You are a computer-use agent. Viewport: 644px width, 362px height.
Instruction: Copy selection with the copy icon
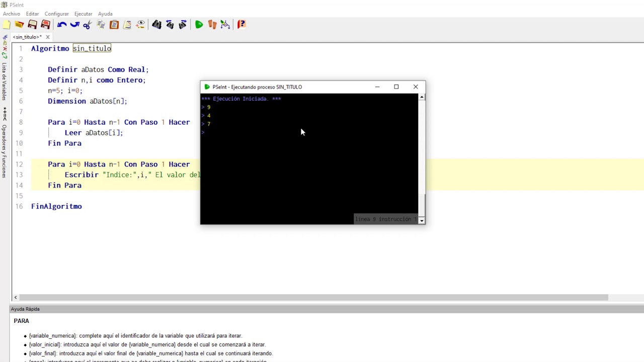[x=101, y=25]
